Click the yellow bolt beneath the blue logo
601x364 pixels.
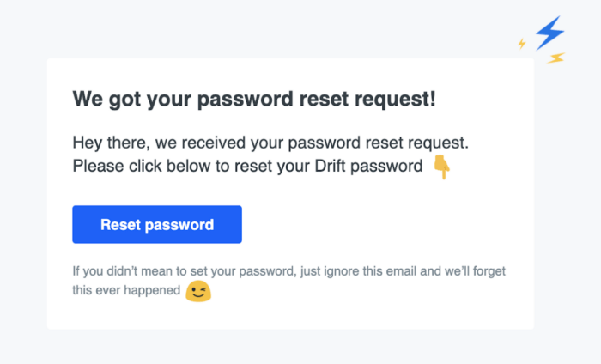coord(555,58)
